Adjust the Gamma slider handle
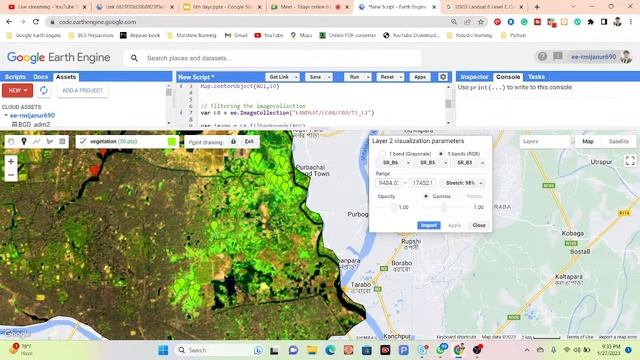This screenshot has width=640, height=360. (x=444, y=207)
